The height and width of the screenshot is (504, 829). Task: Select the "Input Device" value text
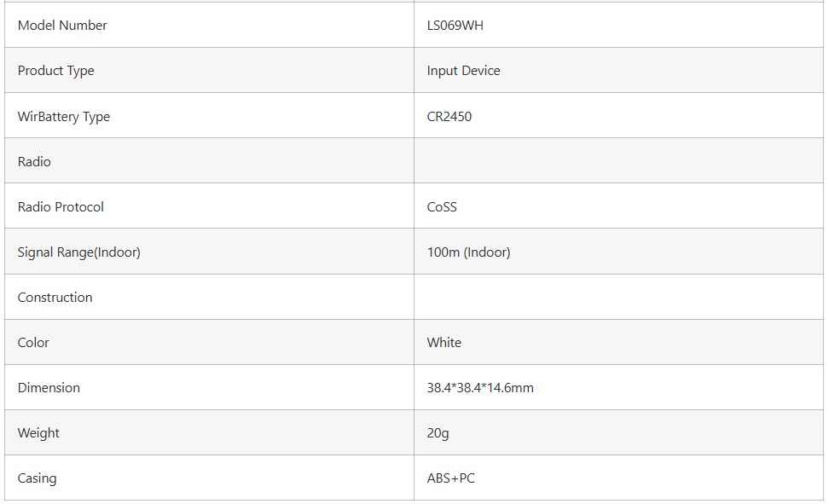[x=463, y=71]
